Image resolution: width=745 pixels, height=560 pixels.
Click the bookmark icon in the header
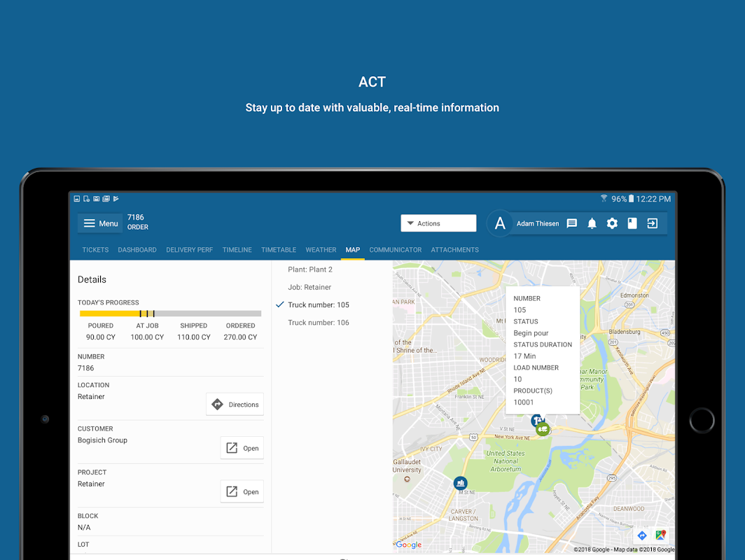[x=632, y=223]
